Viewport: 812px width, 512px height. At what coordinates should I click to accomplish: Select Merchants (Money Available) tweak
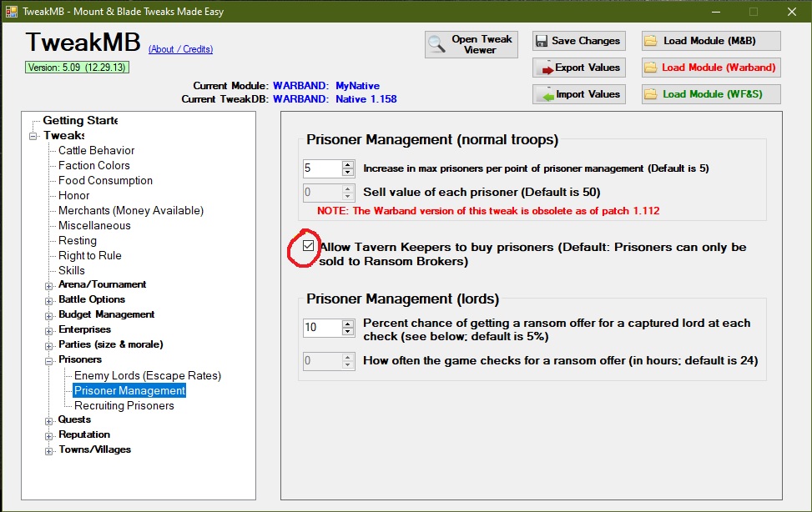(x=131, y=210)
